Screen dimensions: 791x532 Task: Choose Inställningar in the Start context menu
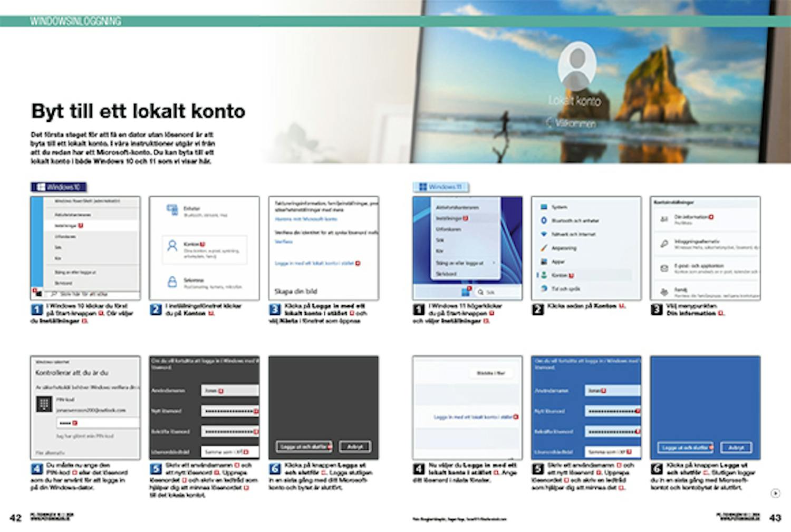[448, 219]
